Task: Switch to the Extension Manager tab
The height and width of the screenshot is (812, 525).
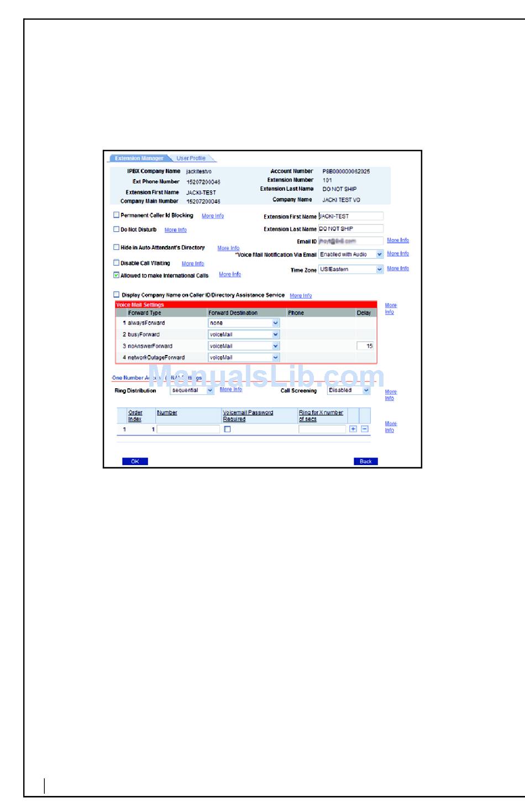Action: click(139, 158)
